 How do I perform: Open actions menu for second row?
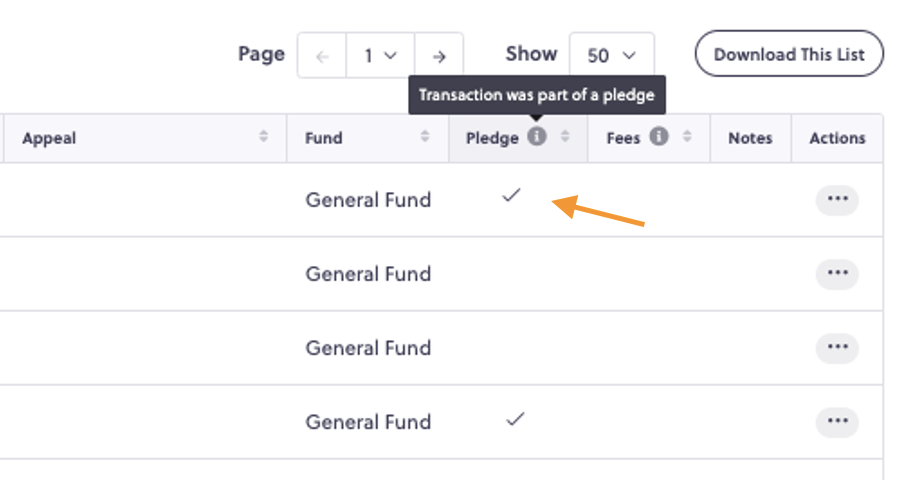tap(837, 274)
